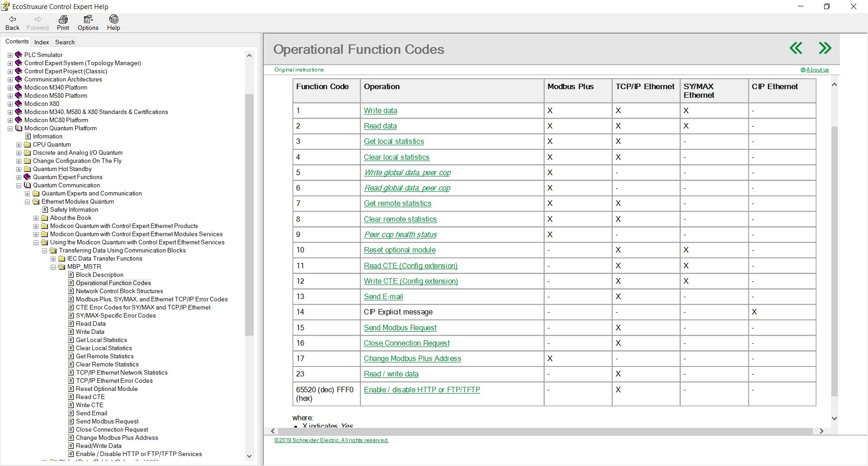Viewport: 868px width, 466px height.
Task: Click the Modicon X80 book icon
Action: [x=19, y=104]
